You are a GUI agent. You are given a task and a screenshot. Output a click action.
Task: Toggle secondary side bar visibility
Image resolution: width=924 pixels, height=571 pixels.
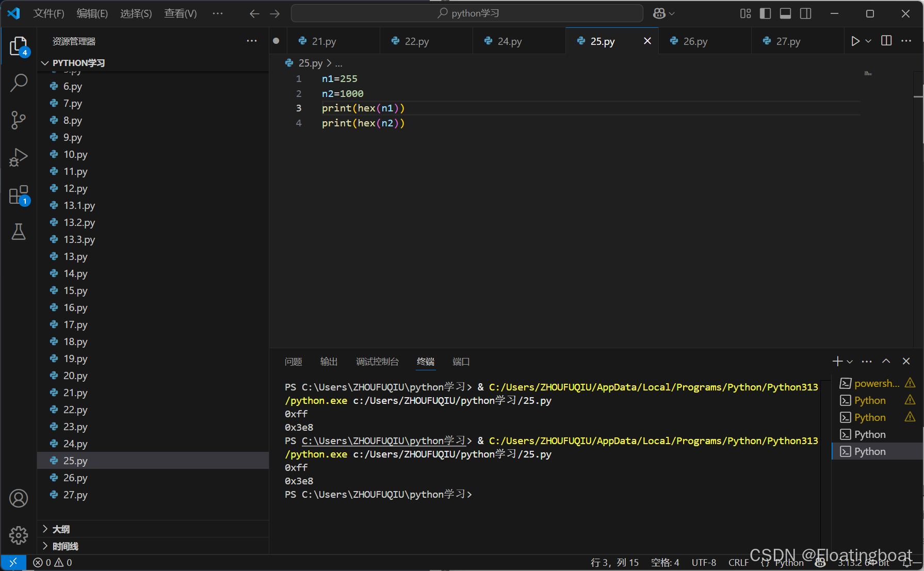click(805, 13)
